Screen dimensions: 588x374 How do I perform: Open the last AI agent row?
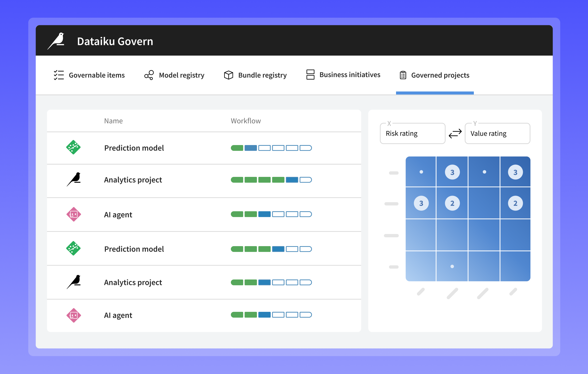[x=118, y=315]
